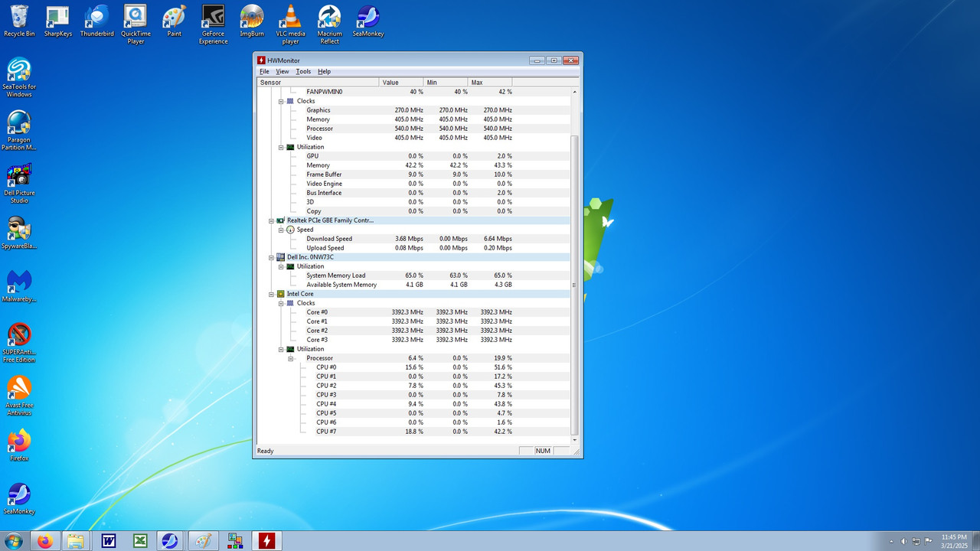Image resolution: width=980 pixels, height=551 pixels.
Task: Open Windows Explorer from the taskbar
Action: [x=76, y=541]
